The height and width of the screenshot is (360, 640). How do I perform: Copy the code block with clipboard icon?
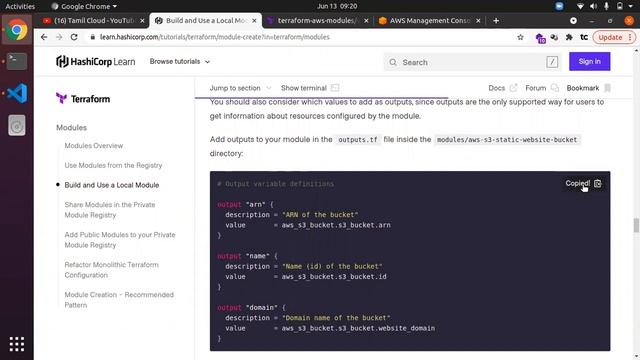pos(598,183)
